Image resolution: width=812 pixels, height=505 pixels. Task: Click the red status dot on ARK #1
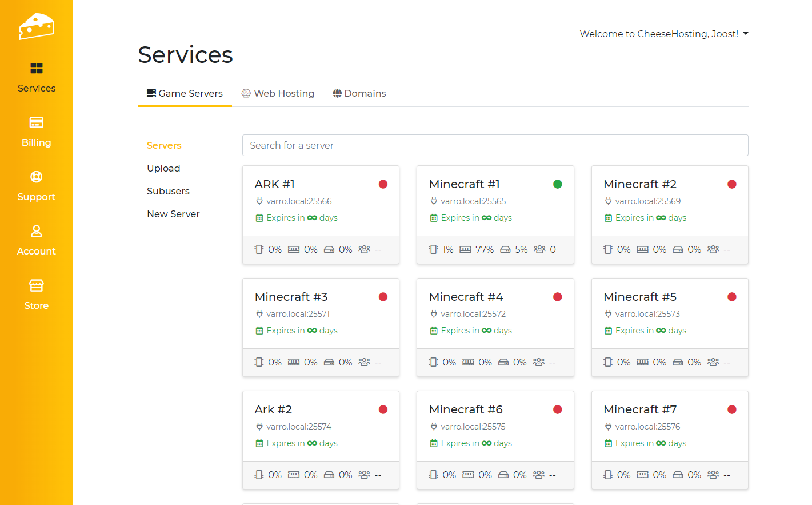(x=383, y=184)
